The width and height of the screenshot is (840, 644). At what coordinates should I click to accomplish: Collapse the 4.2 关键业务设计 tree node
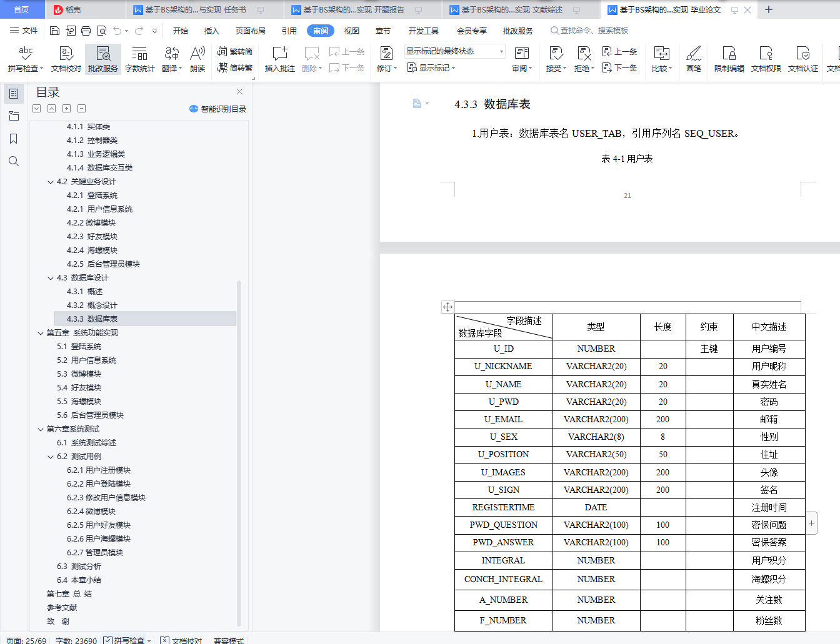pos(51,182)
